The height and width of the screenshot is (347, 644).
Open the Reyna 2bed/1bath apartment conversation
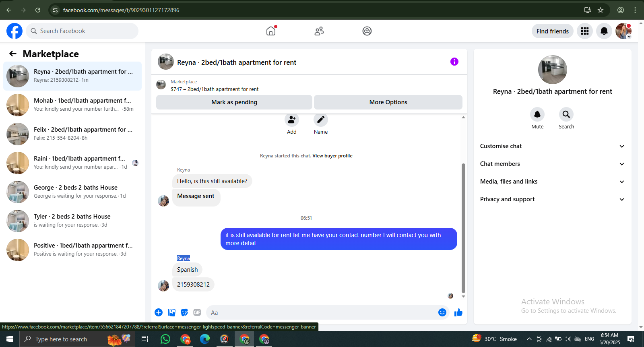pyautogui.click(x=72, y=76)
